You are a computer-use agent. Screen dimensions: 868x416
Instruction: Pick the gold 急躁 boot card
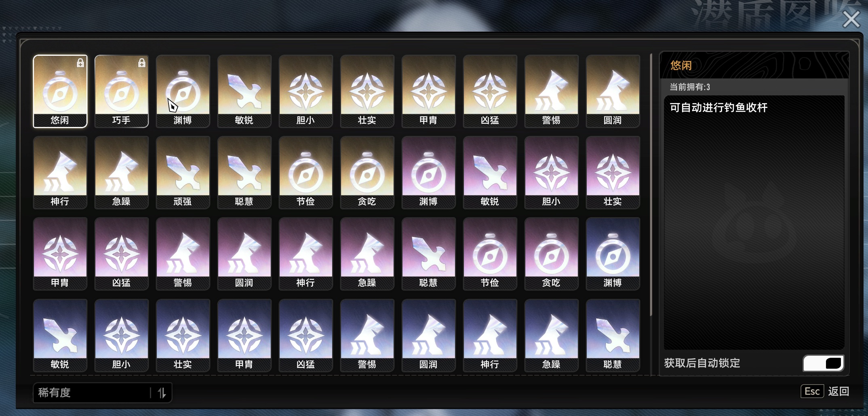[x=121, y=173]
